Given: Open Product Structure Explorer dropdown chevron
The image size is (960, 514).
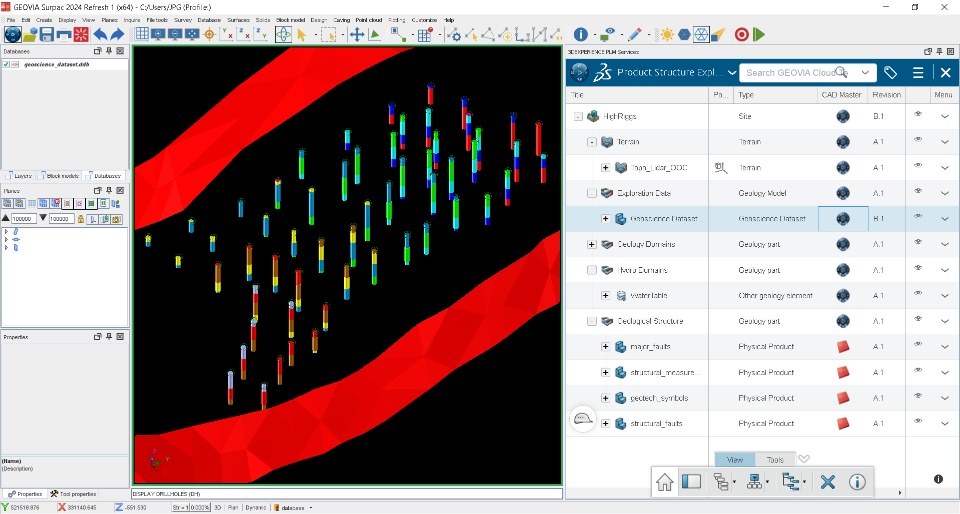Looking at the screenshot, I should pos(731,73).
